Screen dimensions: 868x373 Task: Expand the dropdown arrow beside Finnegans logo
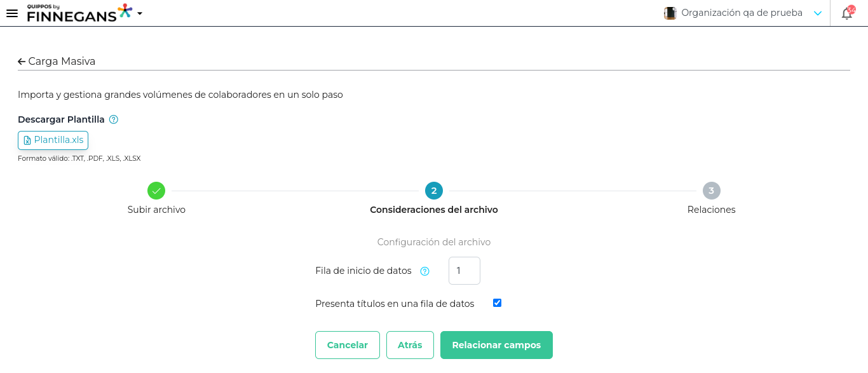click(140, 13)
